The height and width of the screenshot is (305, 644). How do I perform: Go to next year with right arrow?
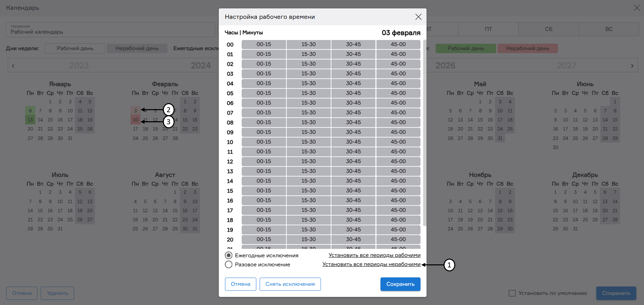pyautogui.click(x=632, y=66)
